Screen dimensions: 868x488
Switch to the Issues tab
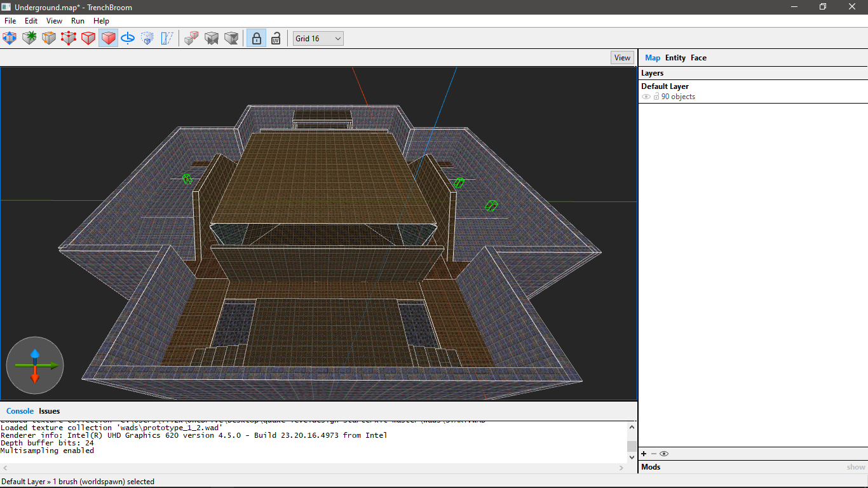point(50,411)
